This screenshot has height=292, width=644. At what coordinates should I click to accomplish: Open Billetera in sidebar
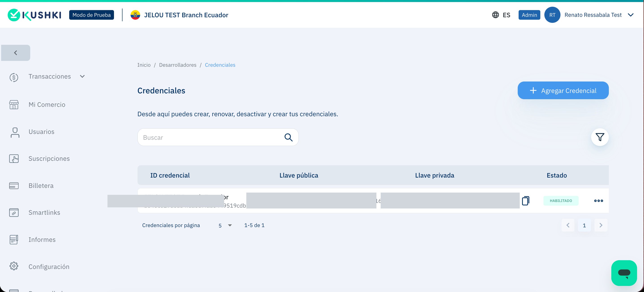[41, 185]
